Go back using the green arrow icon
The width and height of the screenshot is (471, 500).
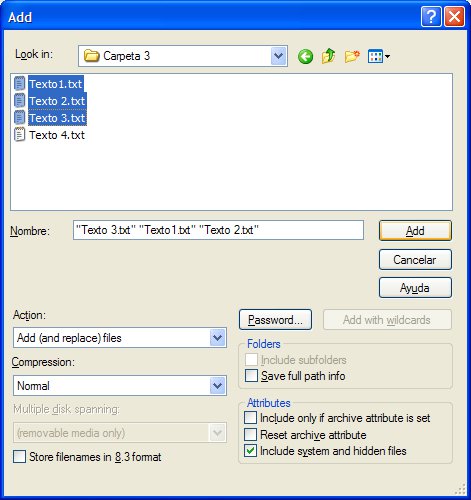[x=305, y=56]
